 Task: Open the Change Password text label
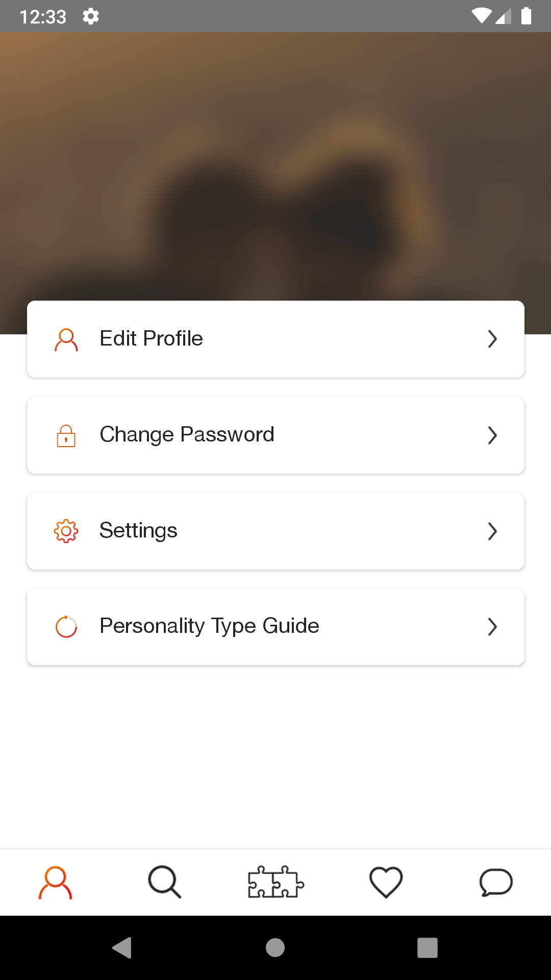pyautogui.click(x=187, y=435)
